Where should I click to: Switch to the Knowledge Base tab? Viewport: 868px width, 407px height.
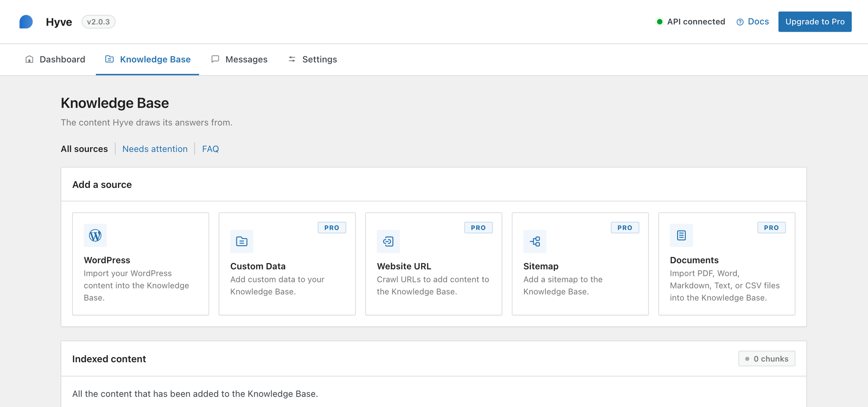(148, 59)
